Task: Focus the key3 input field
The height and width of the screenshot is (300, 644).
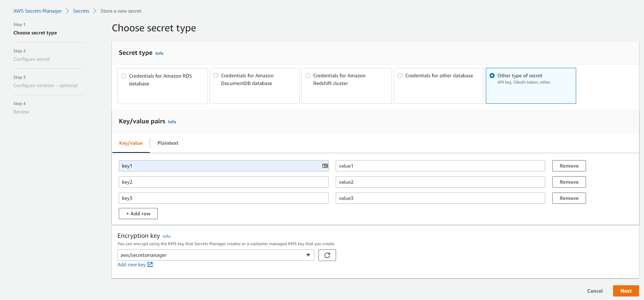Action: [x=224, y=198]
